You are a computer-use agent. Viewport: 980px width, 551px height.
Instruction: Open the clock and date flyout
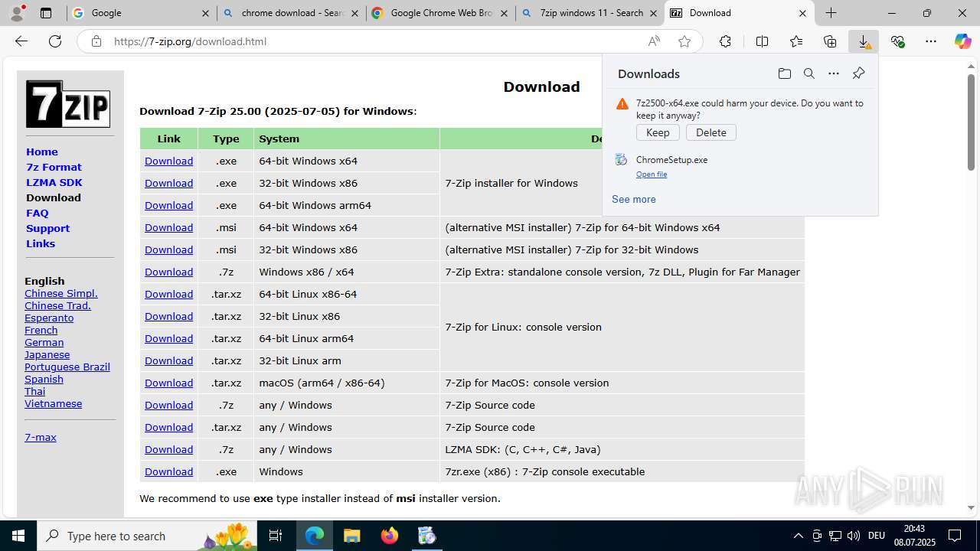point(914,536)
